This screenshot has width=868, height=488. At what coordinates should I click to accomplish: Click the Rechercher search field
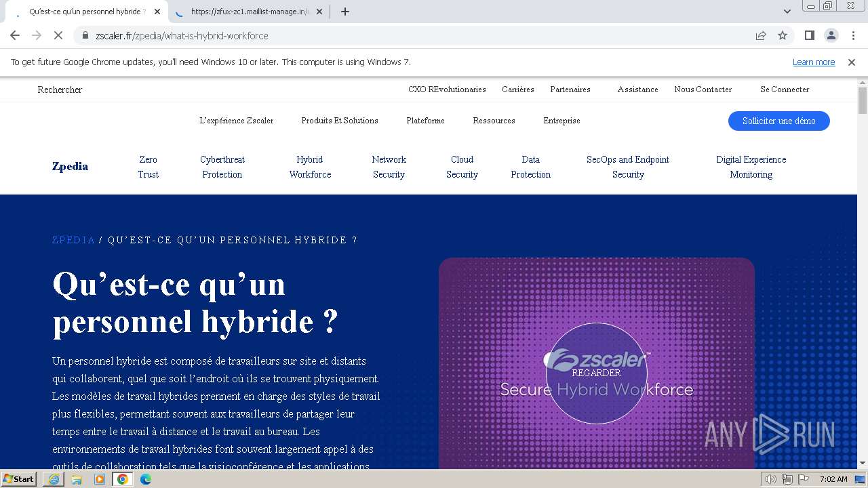(x=60, y=89)
